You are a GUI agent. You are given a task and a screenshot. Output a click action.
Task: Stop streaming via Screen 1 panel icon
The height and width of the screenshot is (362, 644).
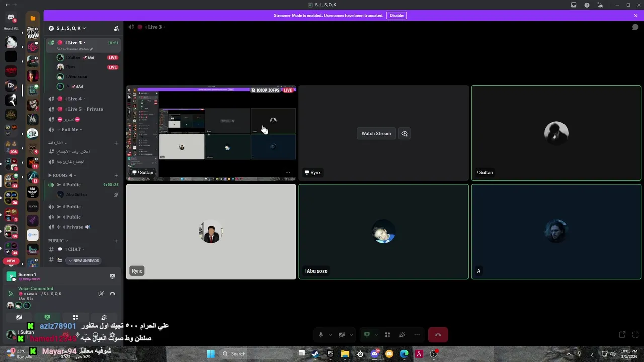[x=112, y=276]
